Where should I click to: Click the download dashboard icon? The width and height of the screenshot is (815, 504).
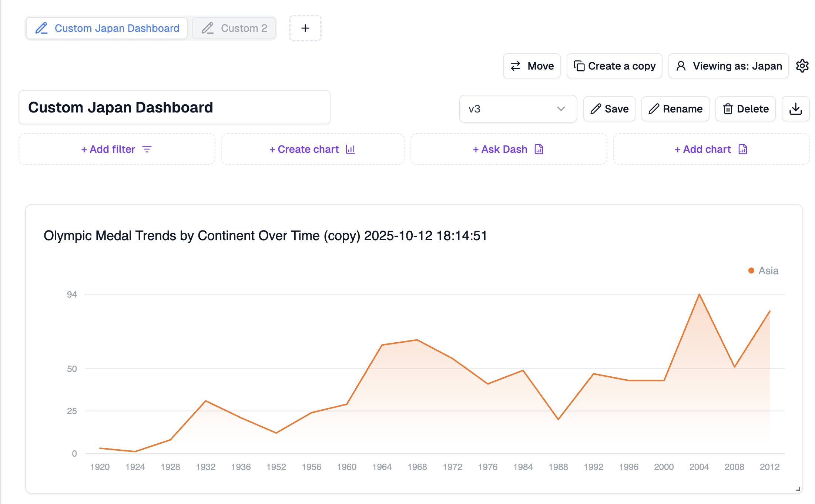click(795, 109)
